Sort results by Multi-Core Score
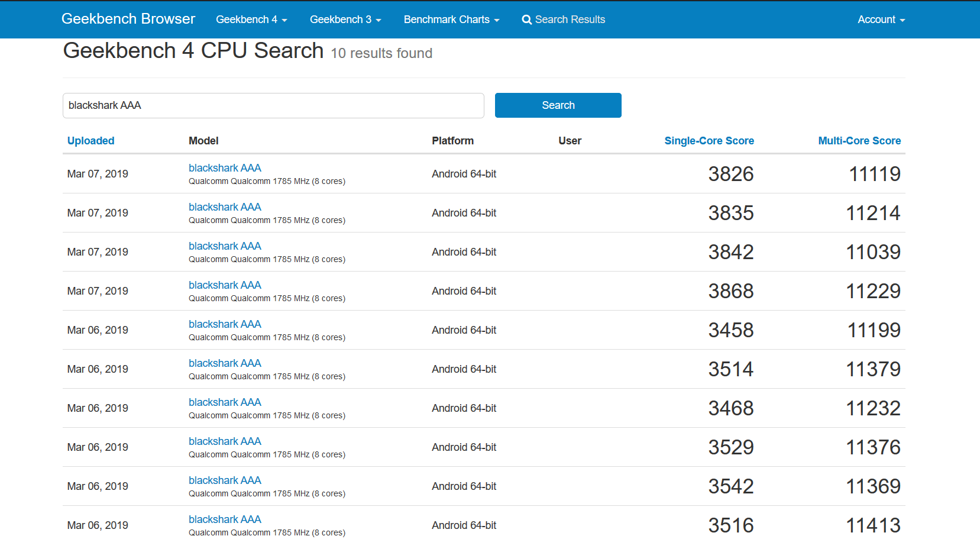 859,141
